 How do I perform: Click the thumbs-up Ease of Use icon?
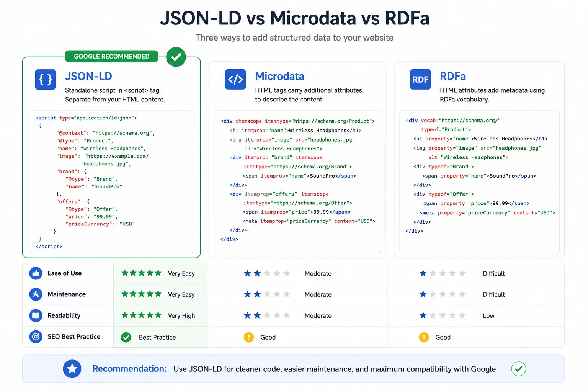[36, 273]
